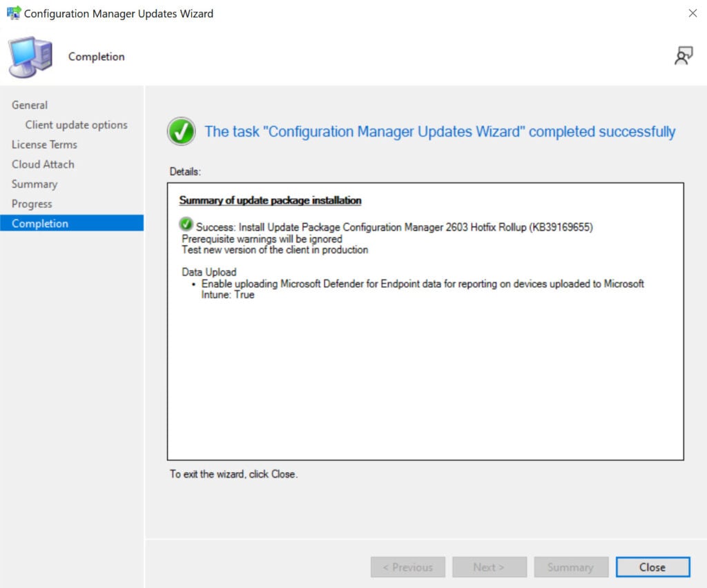Click the Close button
The image size is (707, 588).
tap(652, 567)
